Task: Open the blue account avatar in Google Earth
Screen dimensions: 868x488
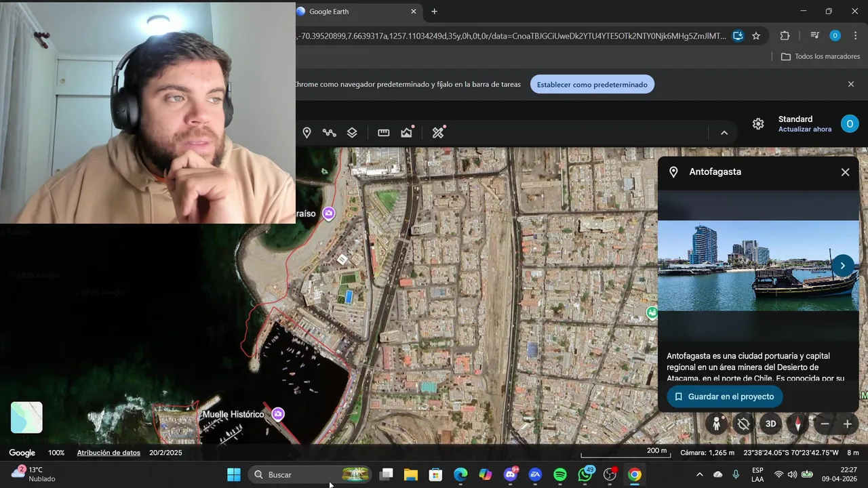Action: [x=850, y=123]
